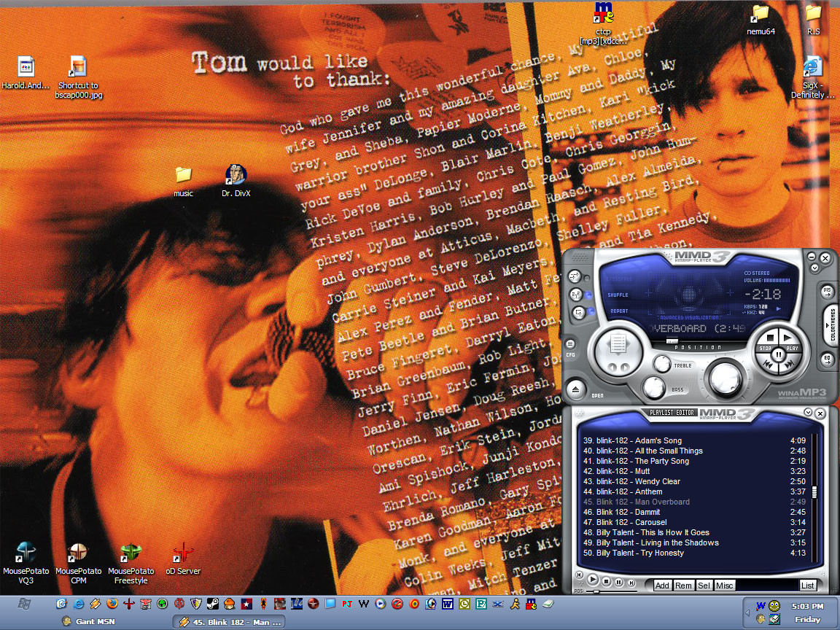
Task: Select "50. Billy Talent - Try Honesty"
Action: point(694,552)
